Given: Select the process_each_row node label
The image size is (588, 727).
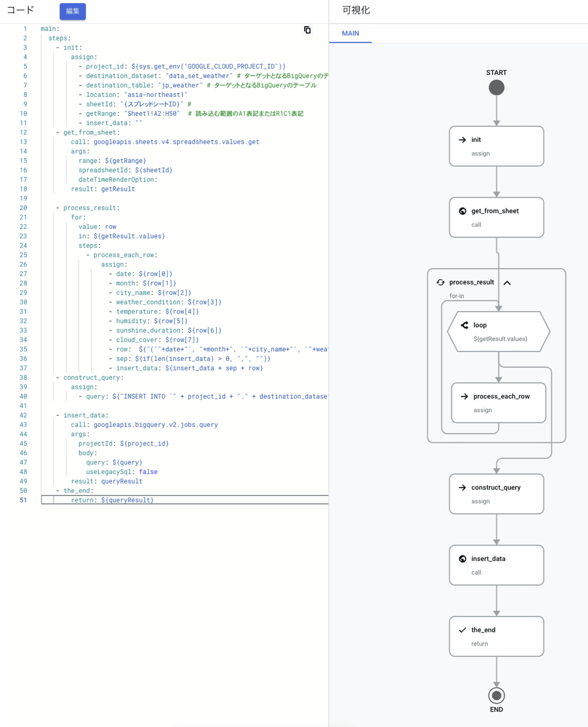Looking at the screenshot, I should tap(501, 396).
